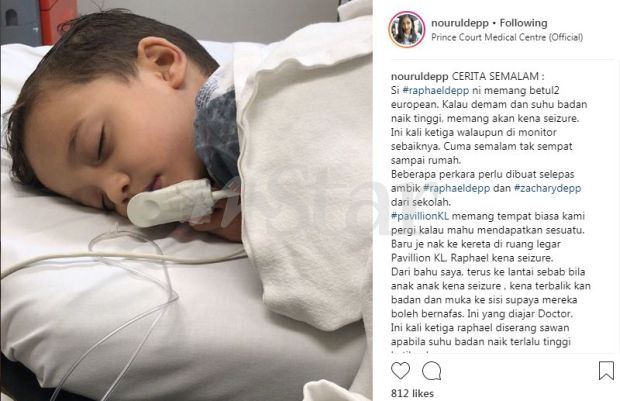Image resolution: width=620 pixels, height=401 pixels.
Task: Open nouruldepp profile picture
Action: 406,30
